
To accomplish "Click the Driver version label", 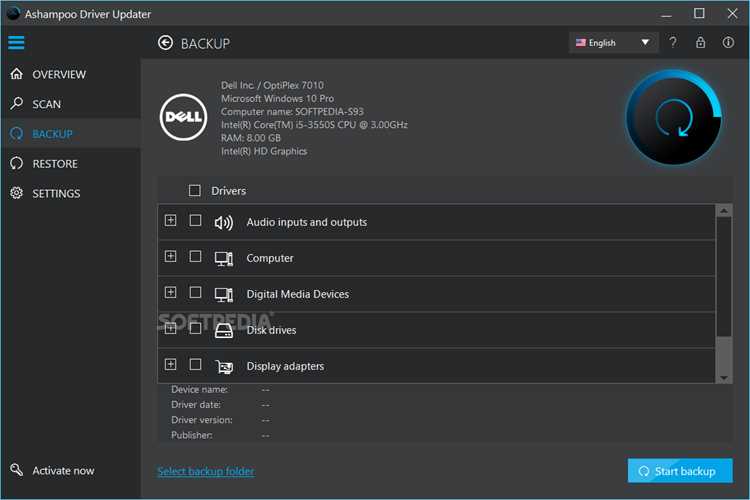I will click(x=202, y=420).
